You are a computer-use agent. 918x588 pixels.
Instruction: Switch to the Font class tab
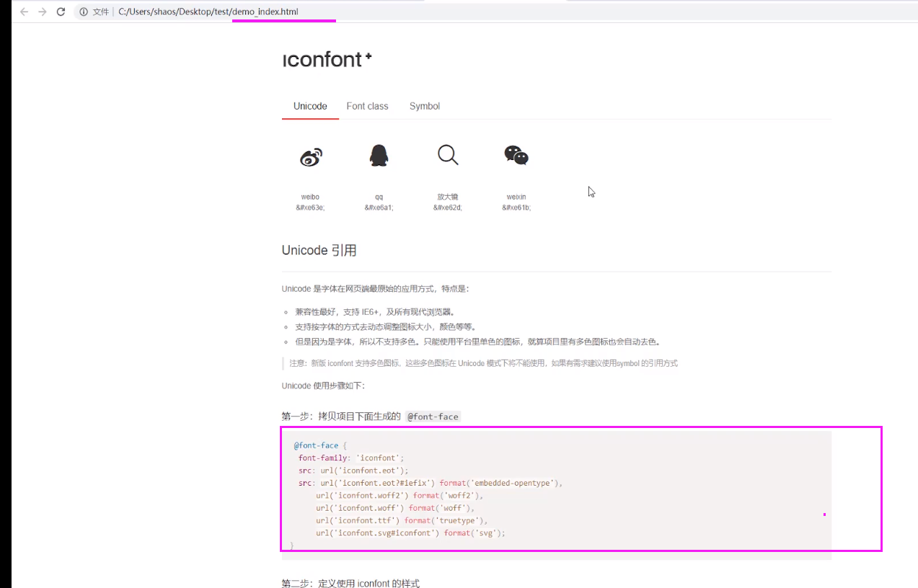(x=367, y=106)
